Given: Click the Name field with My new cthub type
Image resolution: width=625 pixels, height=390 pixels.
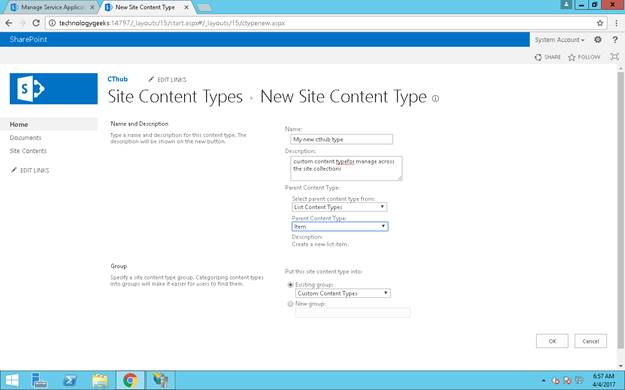Looking at the screenshot, I should [x=342, y=139].
